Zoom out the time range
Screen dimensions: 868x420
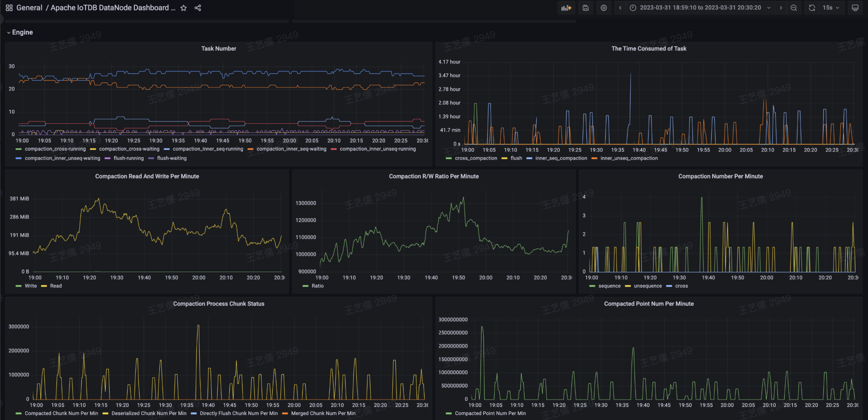(x=794, y=8)
